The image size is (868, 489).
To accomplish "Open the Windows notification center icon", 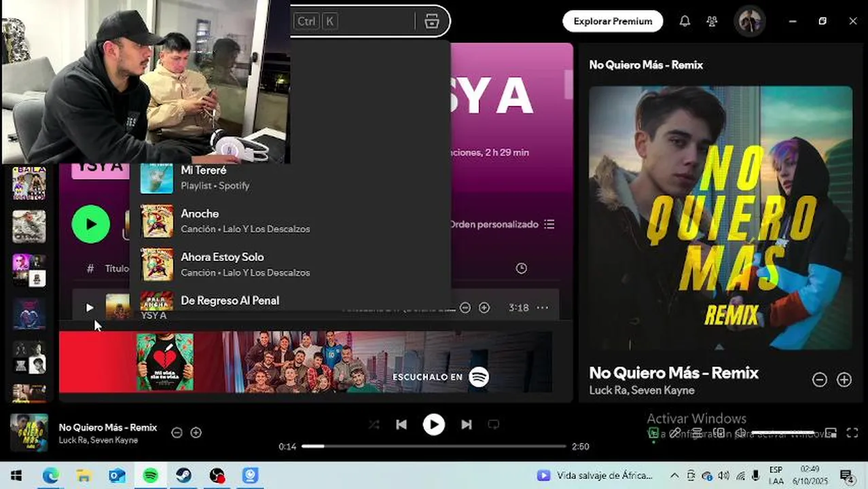I will click(x=846, y=475).
